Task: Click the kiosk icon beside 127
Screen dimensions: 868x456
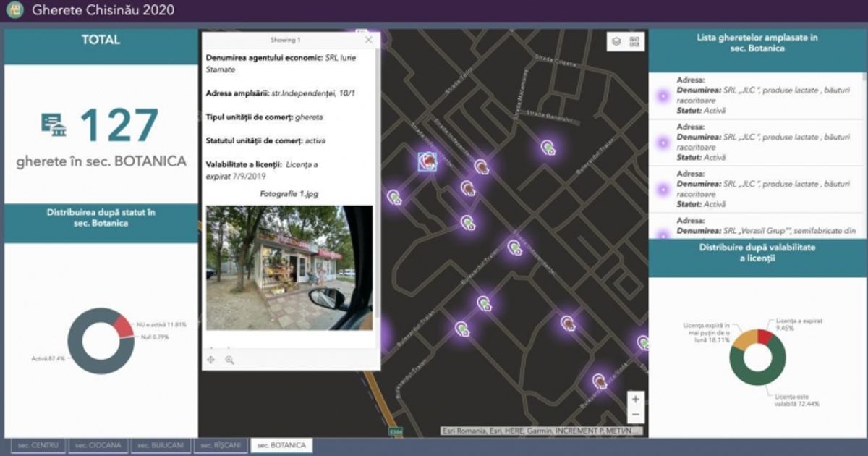Action: coord(55,126)
